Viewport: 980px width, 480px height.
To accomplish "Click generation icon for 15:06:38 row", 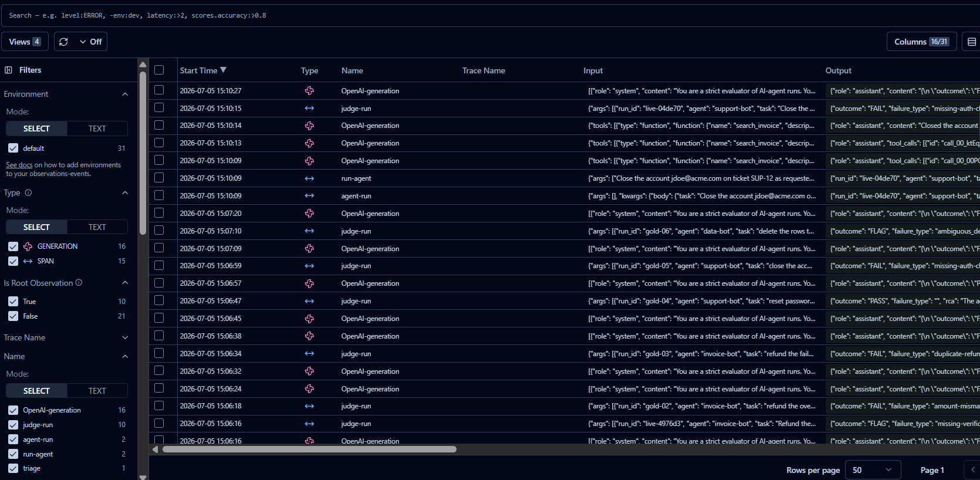I will point(309,336).
